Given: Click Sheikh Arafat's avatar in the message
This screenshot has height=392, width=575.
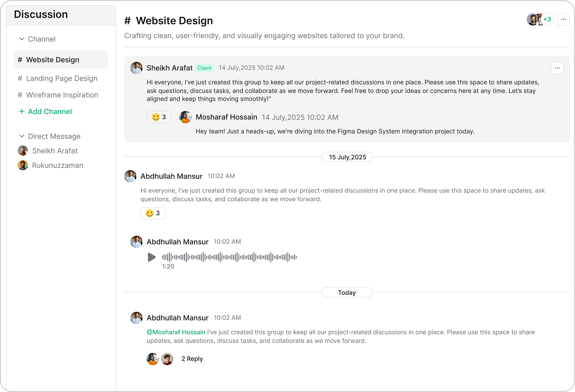Looking at the screenshot, I should (x=136, y=68).
